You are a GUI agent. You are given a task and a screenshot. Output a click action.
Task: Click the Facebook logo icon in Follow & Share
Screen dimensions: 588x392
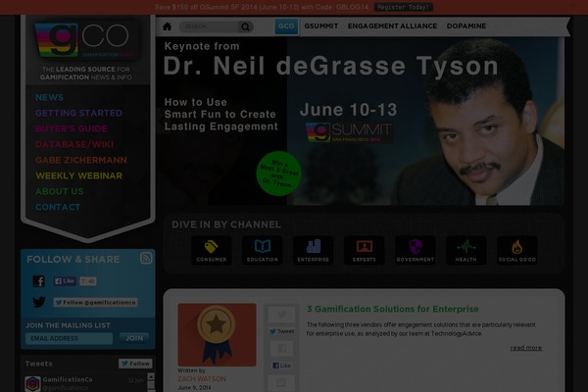click(x=38, y=281)
